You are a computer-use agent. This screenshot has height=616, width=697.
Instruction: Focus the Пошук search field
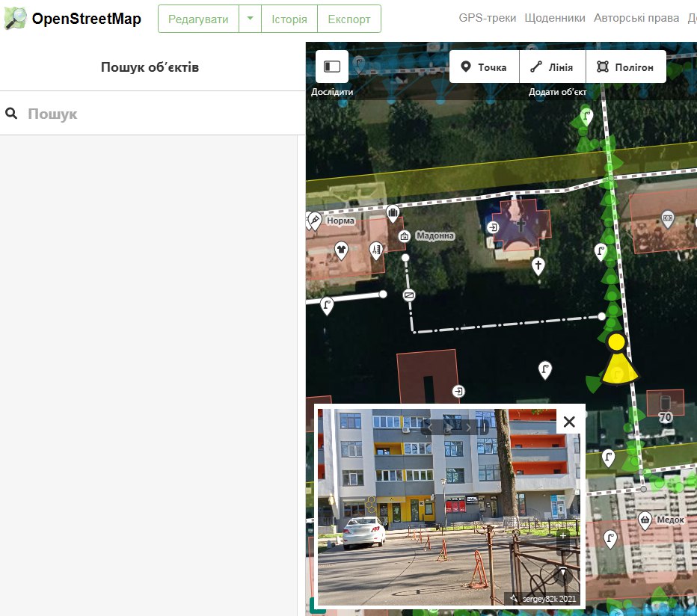point(153,114)
